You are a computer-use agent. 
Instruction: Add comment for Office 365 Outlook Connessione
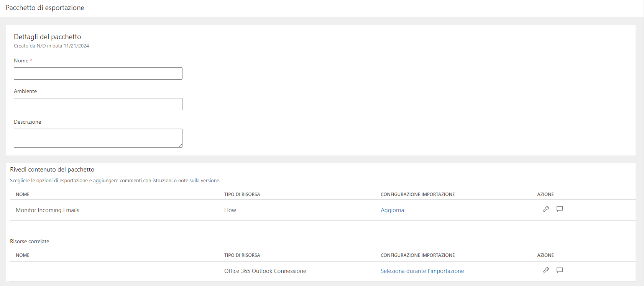pyautogui.click(x=560, y=270)
